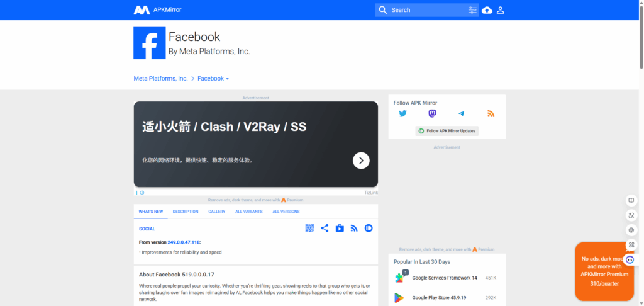Switch to the Description tab
Screen dimensions: 644x306
click(186, 212)
